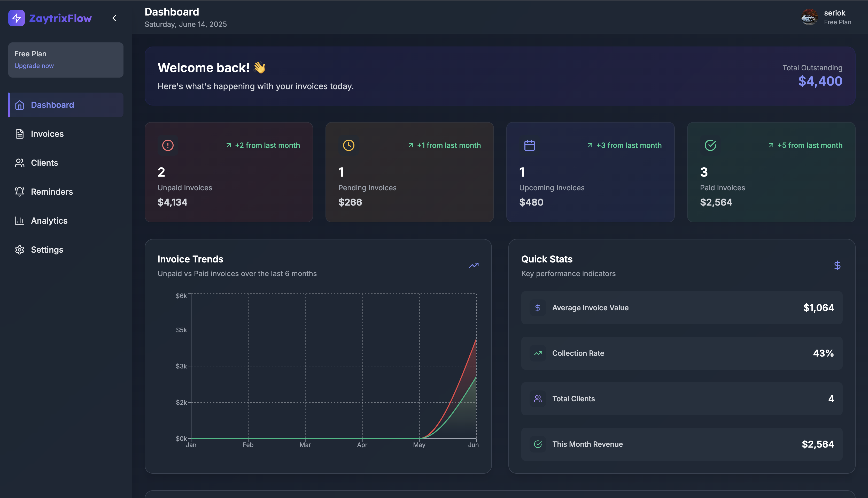Click the Invoice Trends trending-up icon
The width and height of the screenshot is (868, 498).
474,265
